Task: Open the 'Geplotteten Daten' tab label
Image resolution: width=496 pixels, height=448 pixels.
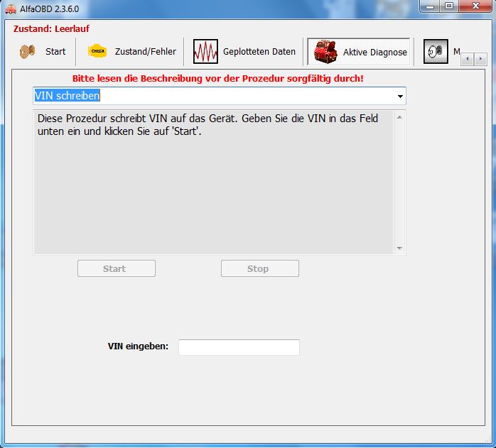Action: [x=259, y=52]
